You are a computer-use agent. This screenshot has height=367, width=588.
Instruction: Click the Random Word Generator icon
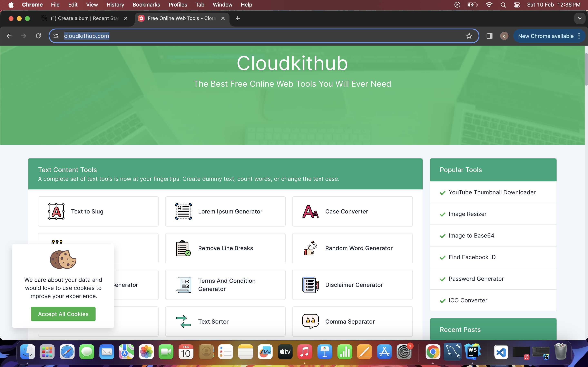click(310, 248)
